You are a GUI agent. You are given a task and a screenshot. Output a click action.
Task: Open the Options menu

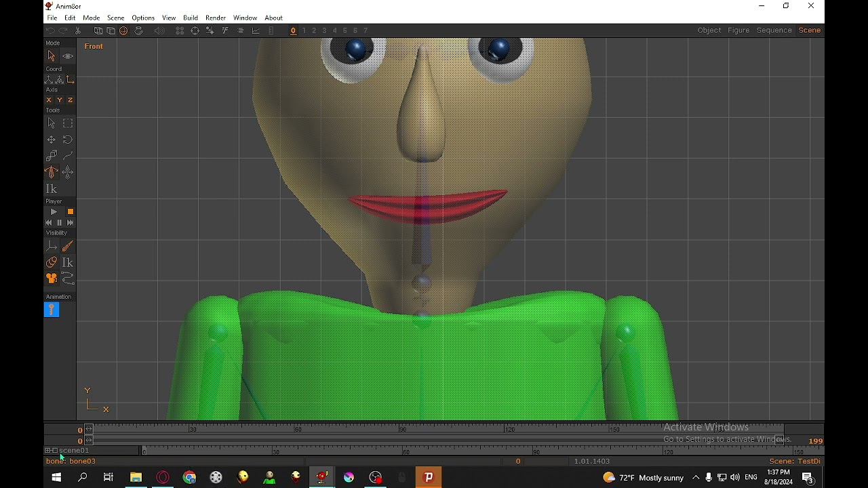143,18
